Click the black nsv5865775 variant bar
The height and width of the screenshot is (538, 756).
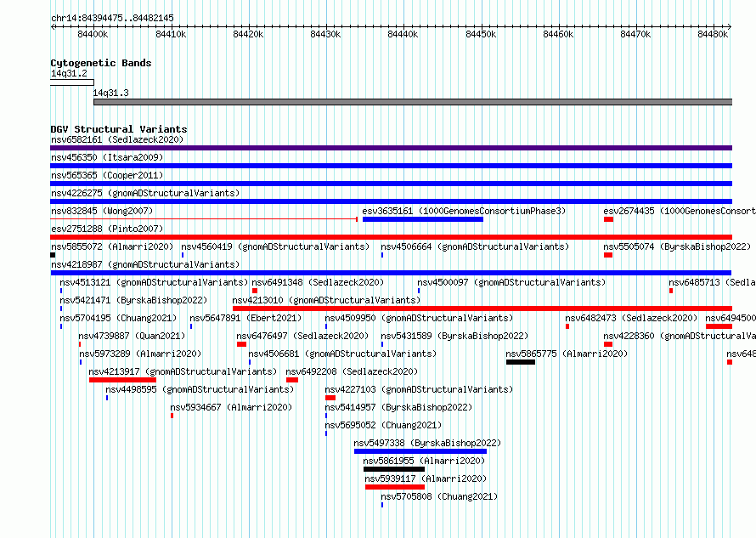(521, 362)
